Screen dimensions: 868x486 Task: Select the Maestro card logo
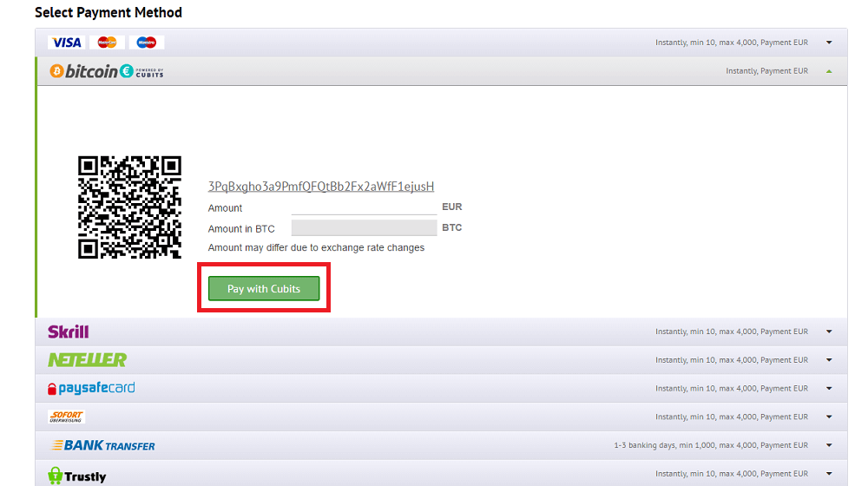click(x=147, y=43)
